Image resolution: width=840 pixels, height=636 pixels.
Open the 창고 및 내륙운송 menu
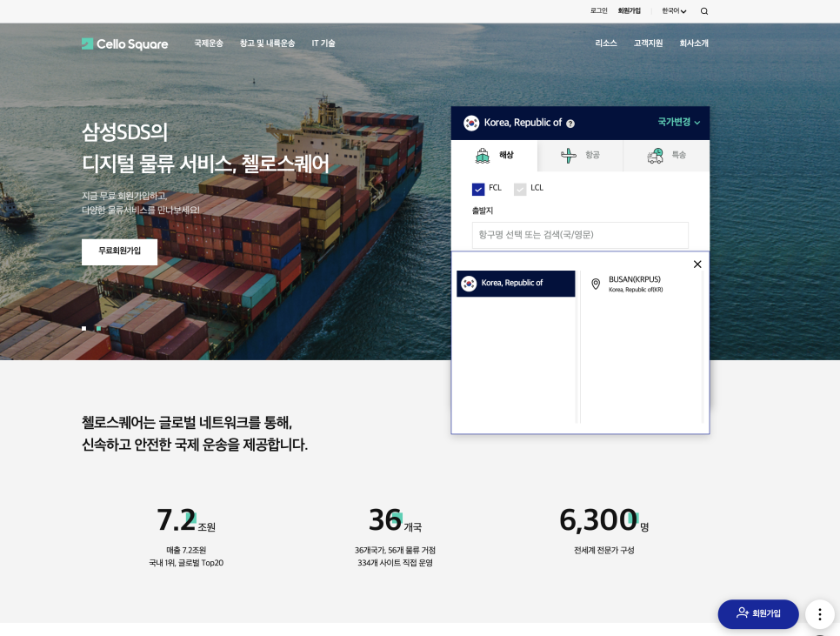click(x=267, y=44)
